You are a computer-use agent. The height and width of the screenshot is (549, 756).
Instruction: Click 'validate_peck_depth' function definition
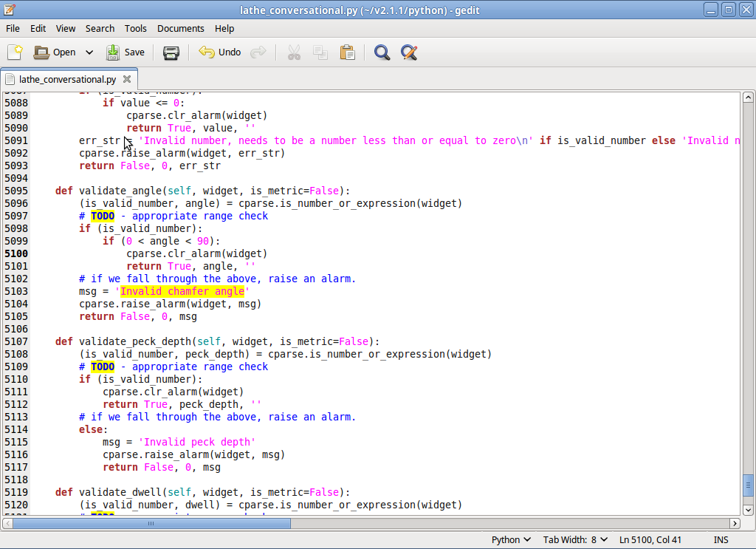point(135,341)
